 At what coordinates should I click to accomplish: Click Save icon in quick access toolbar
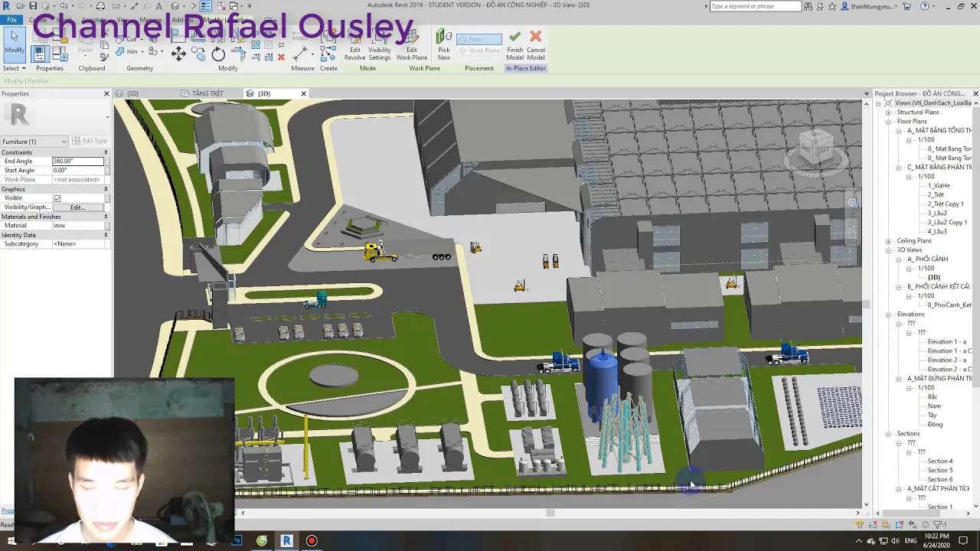33,6
